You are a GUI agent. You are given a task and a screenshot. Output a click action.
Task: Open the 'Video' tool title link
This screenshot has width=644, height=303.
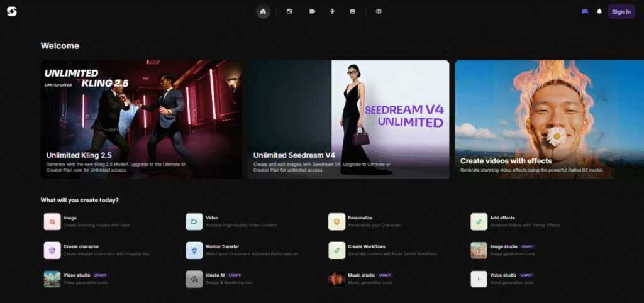coord(212,218)
